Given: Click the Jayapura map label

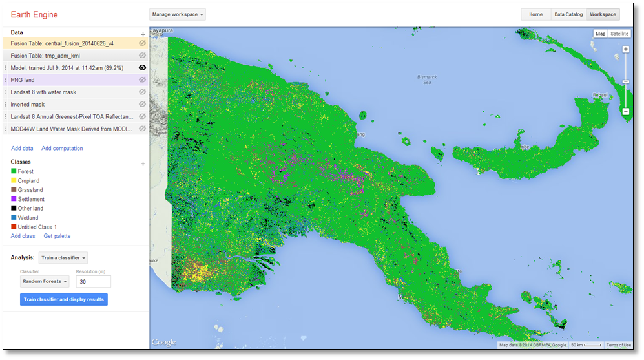Looking at the screenshot, I should tap(161, 30).
